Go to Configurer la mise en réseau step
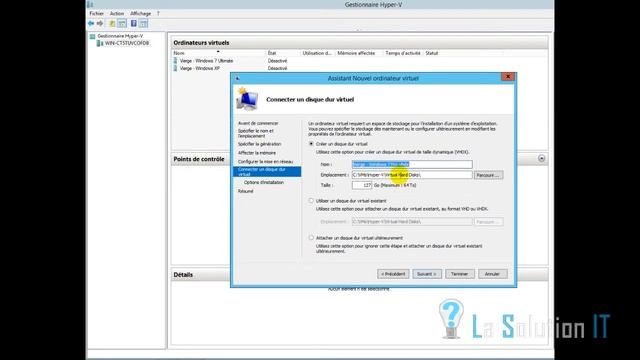 [x=265, y=162]
